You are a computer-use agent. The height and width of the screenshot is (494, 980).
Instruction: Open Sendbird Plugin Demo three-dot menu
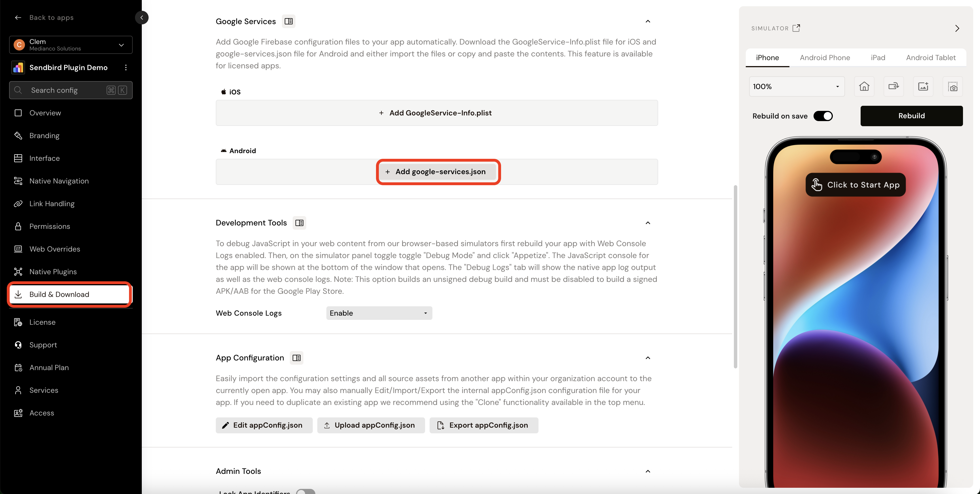(x=126, y=67)
